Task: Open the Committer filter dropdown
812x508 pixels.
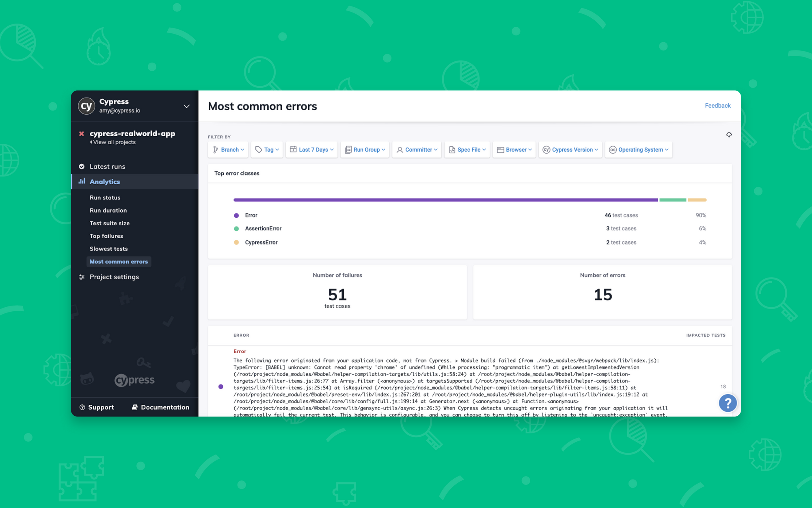Action: point(417,150)
